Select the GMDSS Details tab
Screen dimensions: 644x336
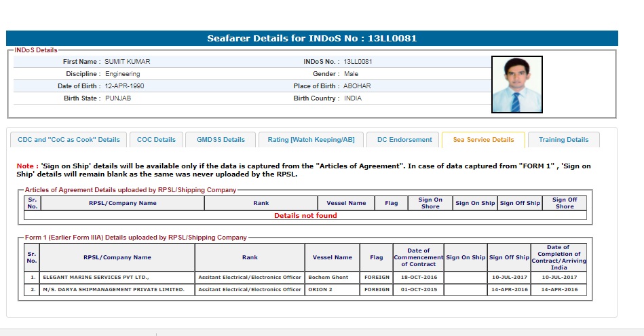tap(221, 140)
